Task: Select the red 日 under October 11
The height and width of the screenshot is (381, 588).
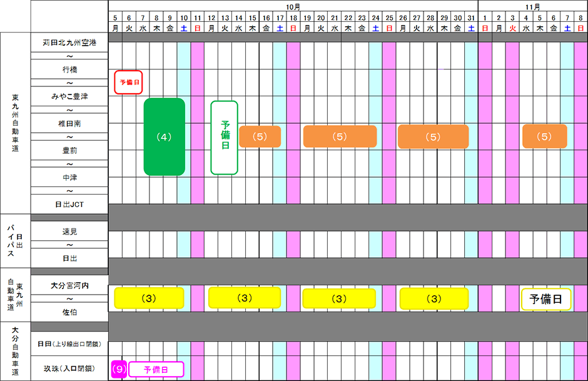Action: tap(197, 28)
